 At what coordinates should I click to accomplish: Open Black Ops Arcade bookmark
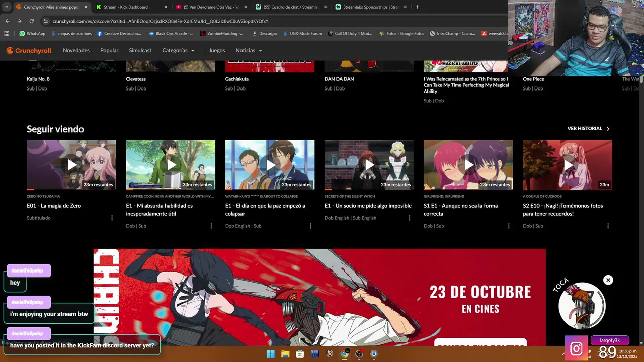pyautogui.click(x=171, y=34)
